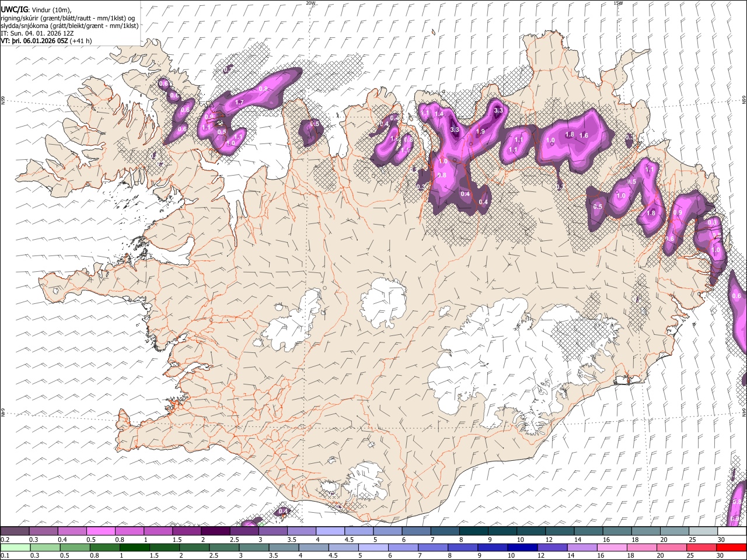Click the 0.2 label under the top scale
The image size is (747, 560).
tap(4, 540)
